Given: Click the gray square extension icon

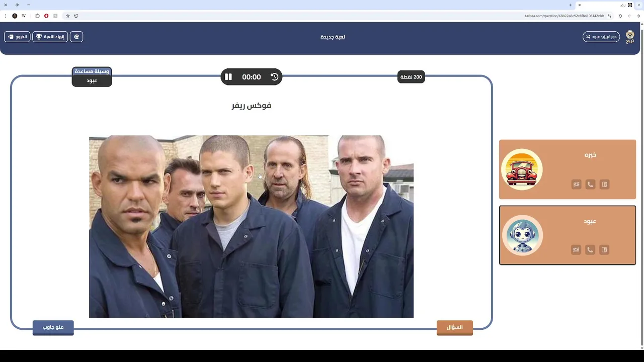Looking at the screenshot, I should click(x=55, y=16).
